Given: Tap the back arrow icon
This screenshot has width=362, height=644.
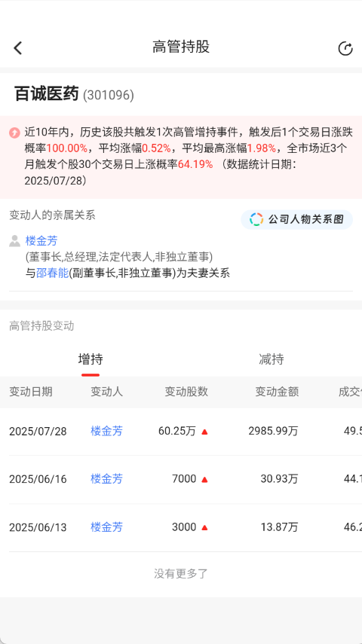Looking at the screenshot, I should point(17,48).
